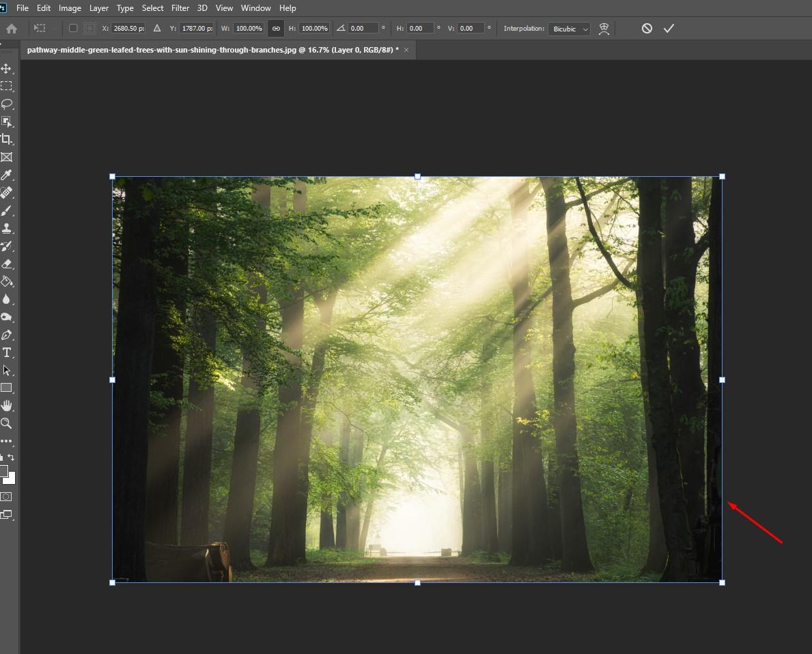Cancel the transform with the circle-slash button

[647, 29]
